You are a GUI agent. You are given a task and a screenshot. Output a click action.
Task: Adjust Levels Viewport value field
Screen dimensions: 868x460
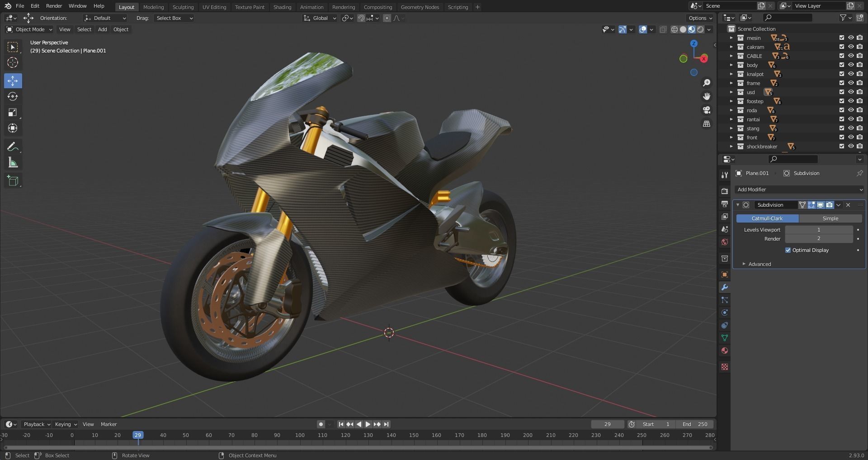(819, 230)
